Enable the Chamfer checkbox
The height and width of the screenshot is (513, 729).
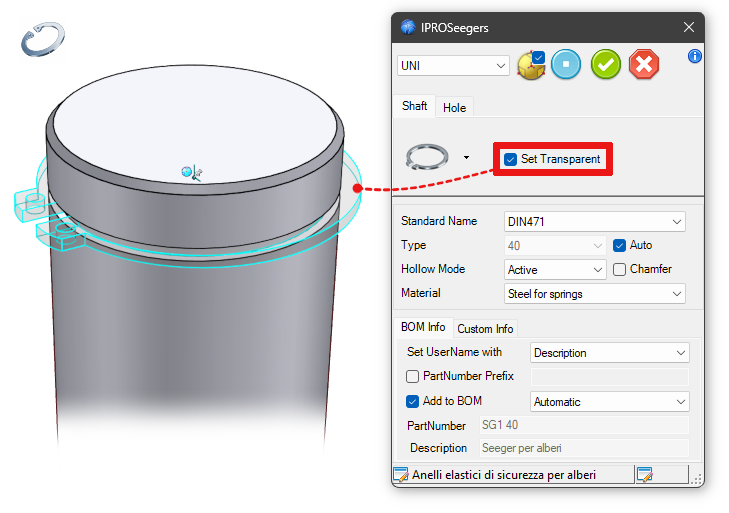[619, 269]
